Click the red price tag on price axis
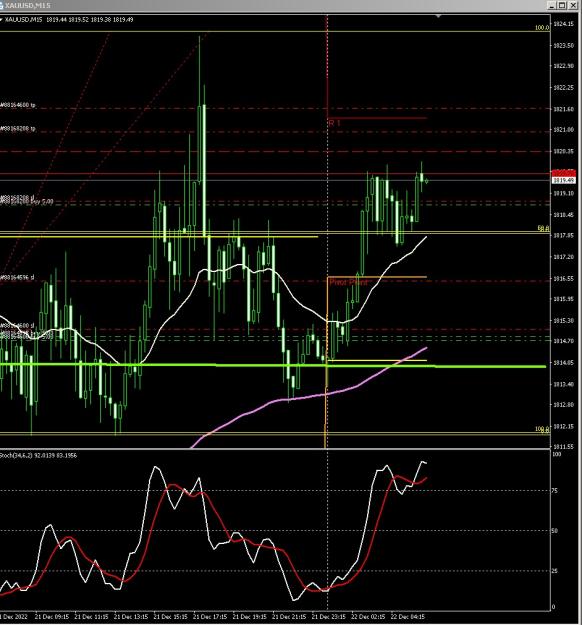Screen dimensions: 582x625 pyautogui.click(x=564, y=173)
